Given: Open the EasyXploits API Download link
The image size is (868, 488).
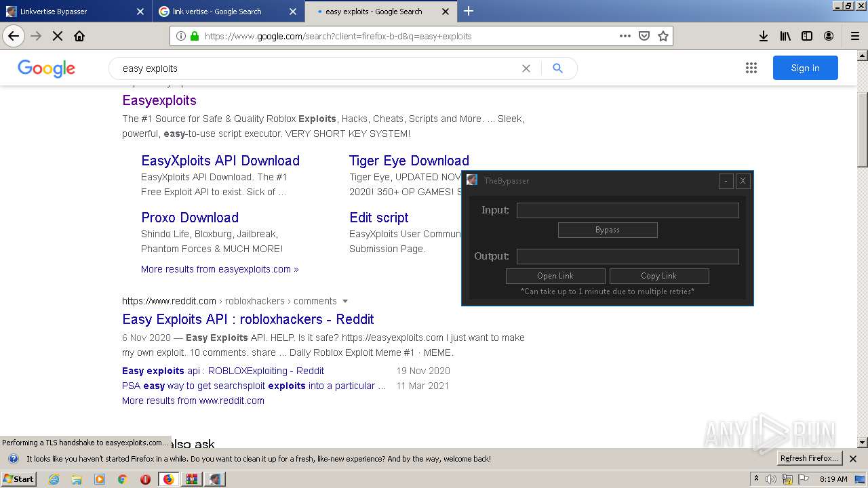Looking at the screenshot, I should (x=220, y=161).
